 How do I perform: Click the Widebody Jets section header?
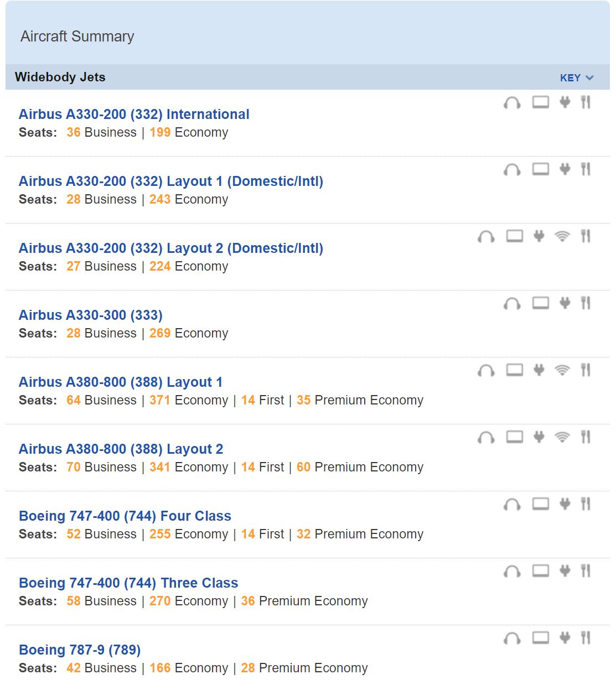(x=60, y=77)
